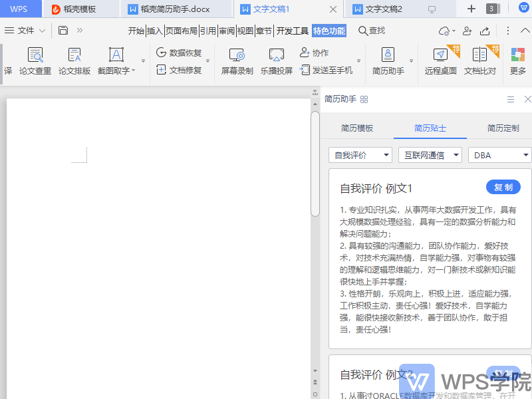Start 屏幕录制 screen recording
The height and width of the screenshot is (399, 532).
pos(237,61)
